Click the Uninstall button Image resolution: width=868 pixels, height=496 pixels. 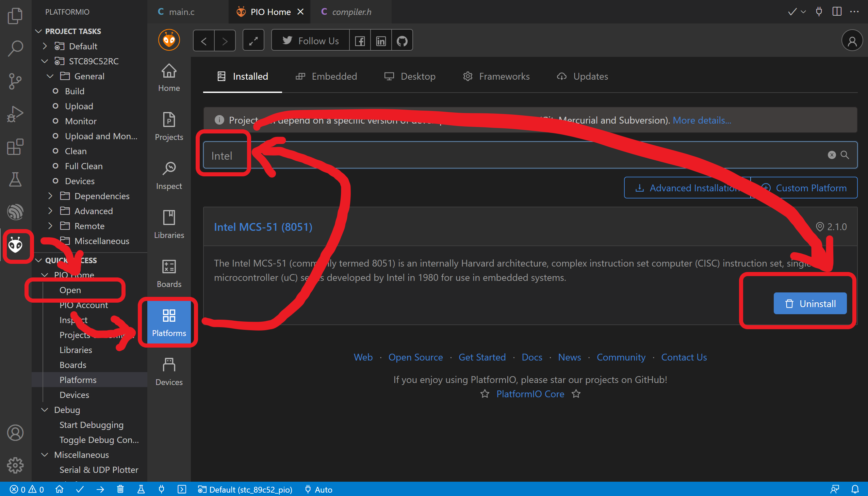coord(810,304)
